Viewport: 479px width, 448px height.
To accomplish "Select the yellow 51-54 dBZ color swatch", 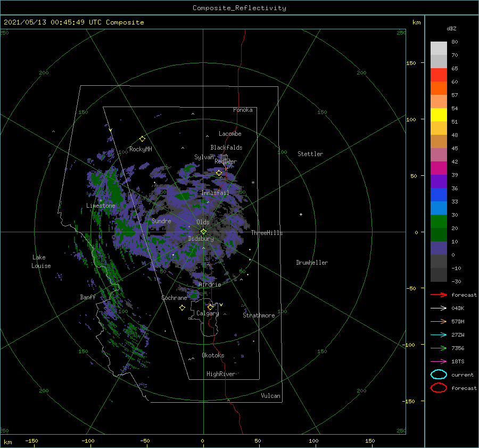I will tap(439, 115).
